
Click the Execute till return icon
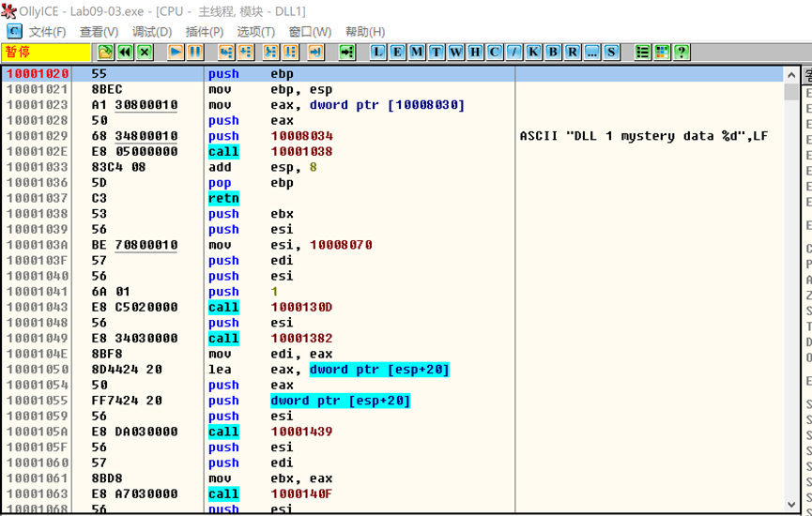315,52
